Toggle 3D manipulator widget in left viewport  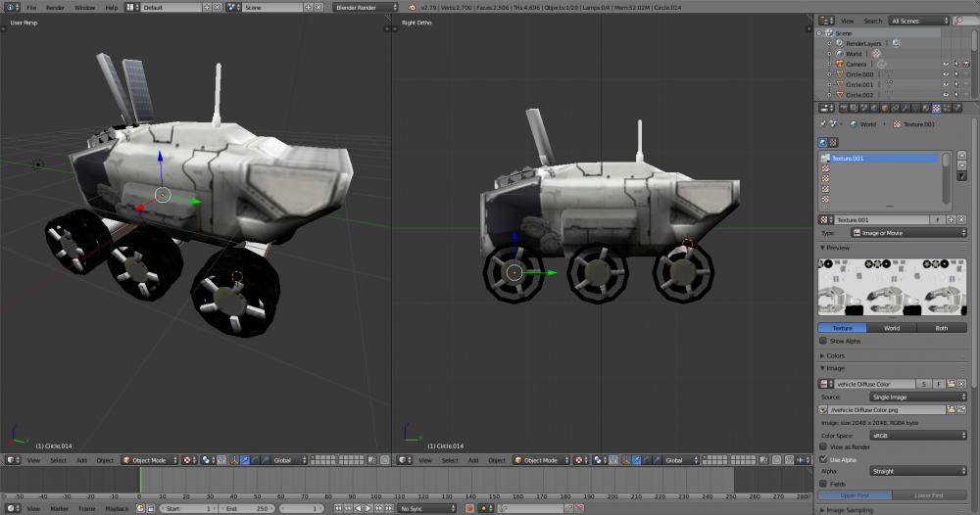pyautogui.click(x=234, y=460)
